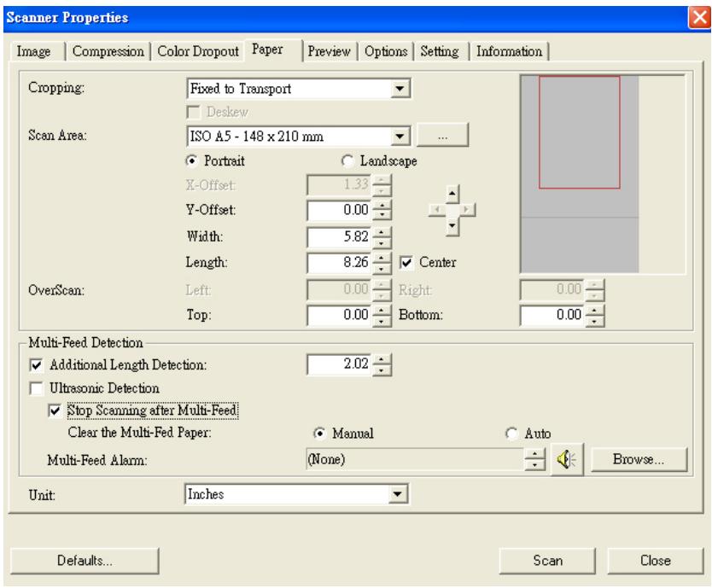The height and width of the screenshot is (588, 712).
Task: Increase Additional Length Detection value
Action: (x=382, y=359)
